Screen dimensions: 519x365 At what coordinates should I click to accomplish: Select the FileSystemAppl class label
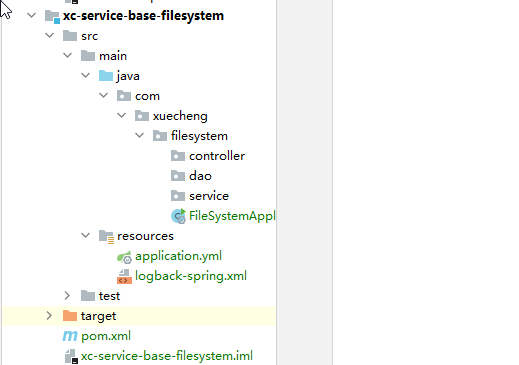232,216
